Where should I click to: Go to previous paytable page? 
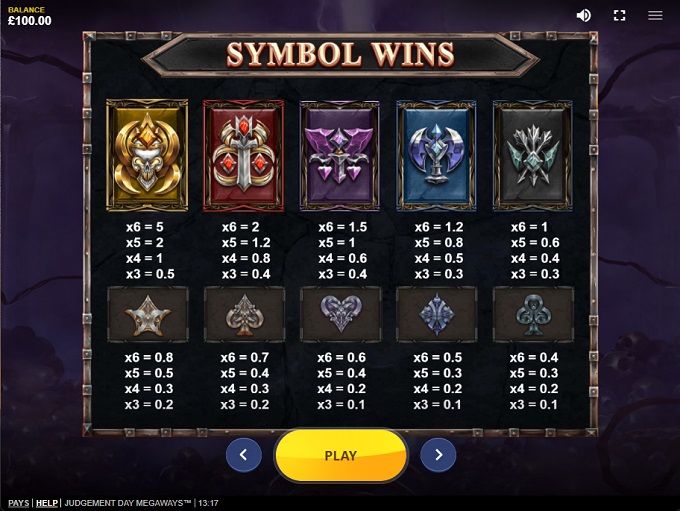[x=244, y=455]
